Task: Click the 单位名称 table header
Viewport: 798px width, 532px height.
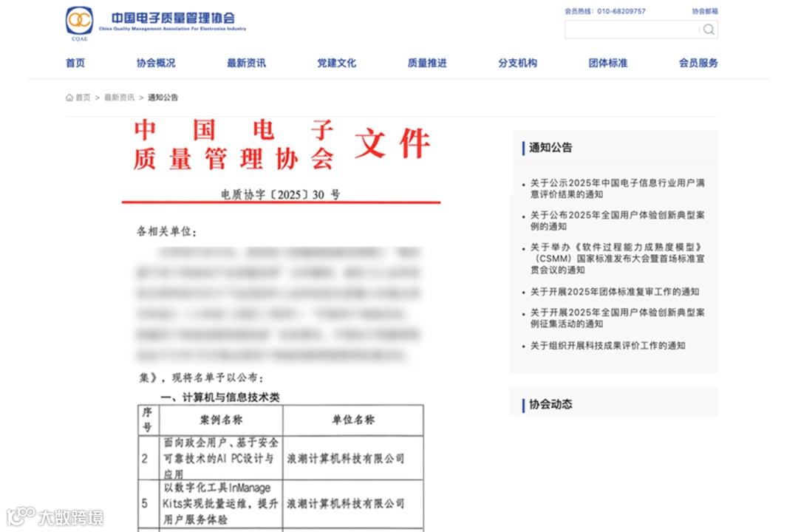Action: [x=353, y=420]
